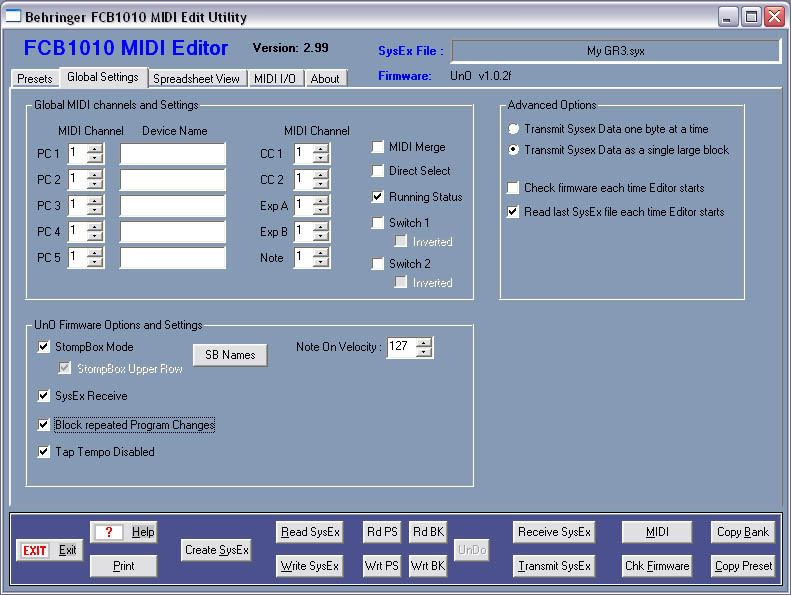Click the Wrt BK button

point(428,566)
